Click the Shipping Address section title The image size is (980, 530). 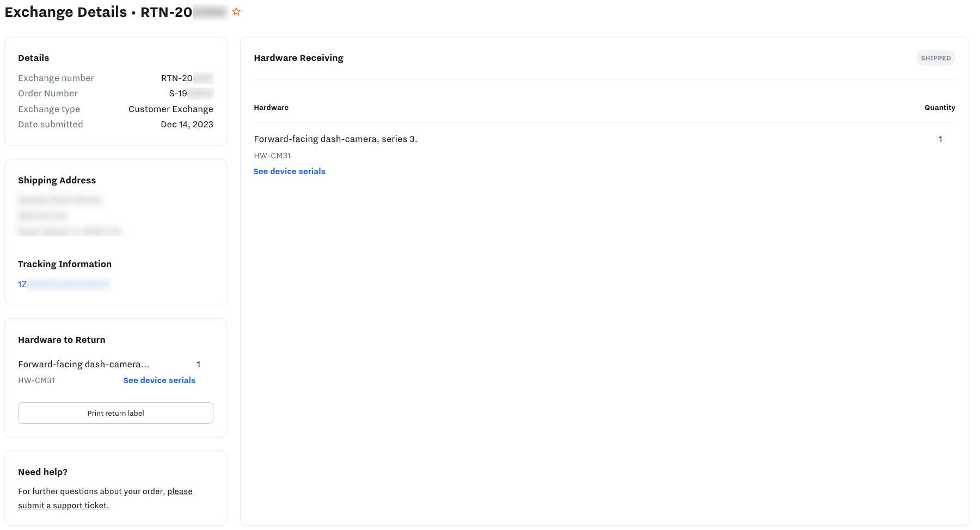(x=57, y=180)
